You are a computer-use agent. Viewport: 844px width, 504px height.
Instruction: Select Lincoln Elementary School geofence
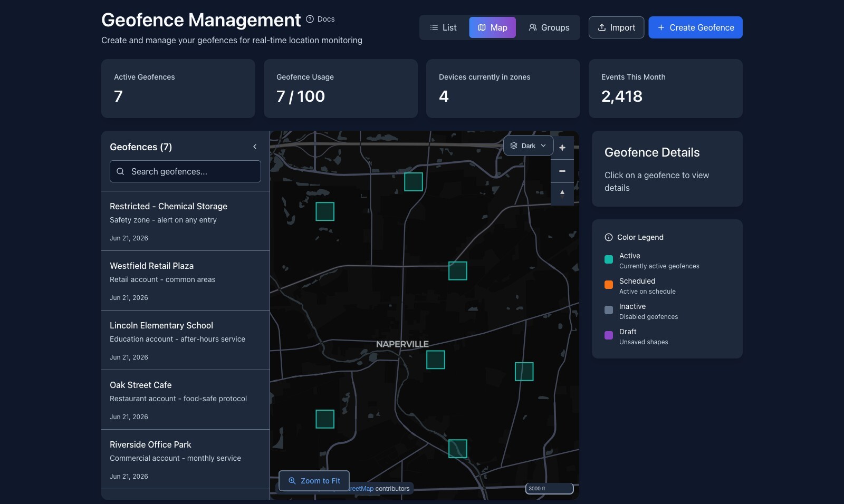click(x=185, y=340)
